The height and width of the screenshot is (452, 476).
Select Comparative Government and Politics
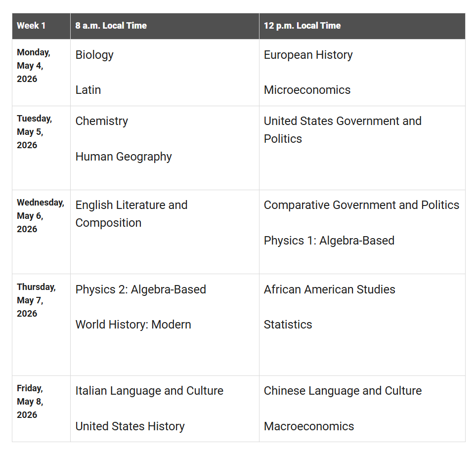click(361, 205)
